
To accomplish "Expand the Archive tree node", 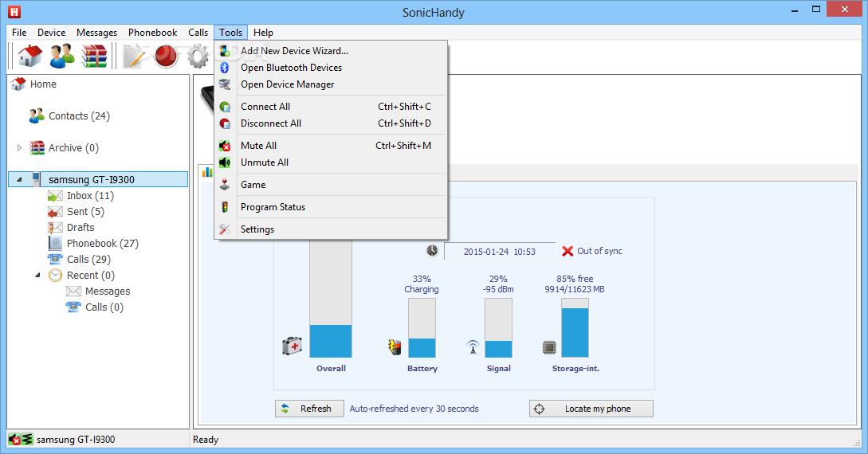I will click(x=19, y=147).
